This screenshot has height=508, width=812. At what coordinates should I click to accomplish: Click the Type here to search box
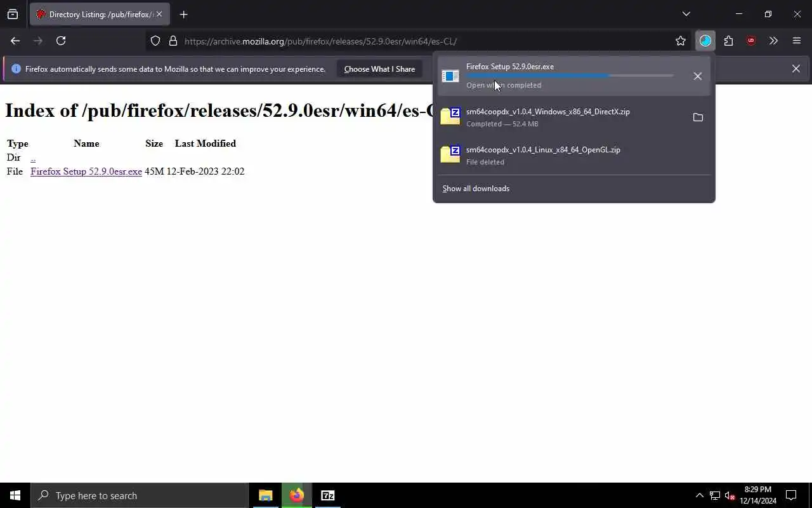[x=140, y=495]
